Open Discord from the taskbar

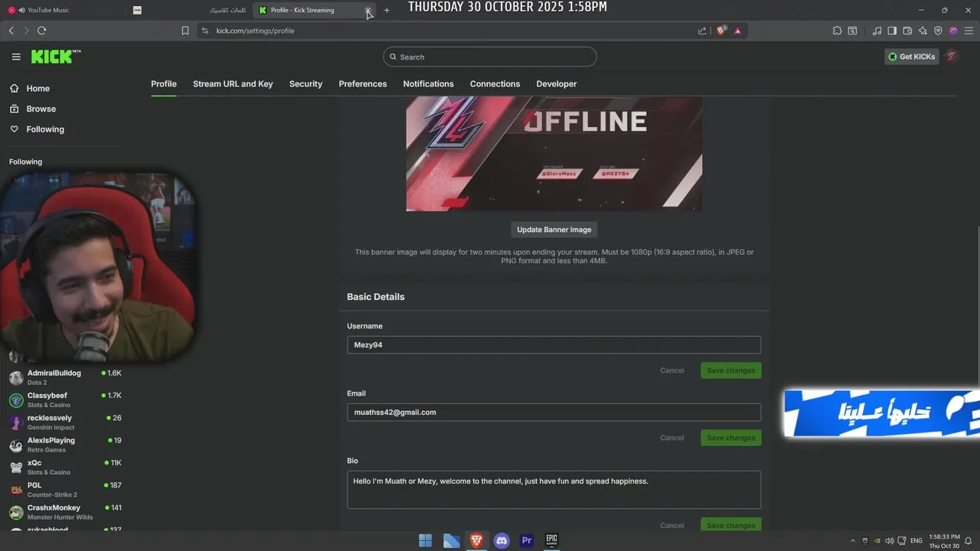(501, 540)
